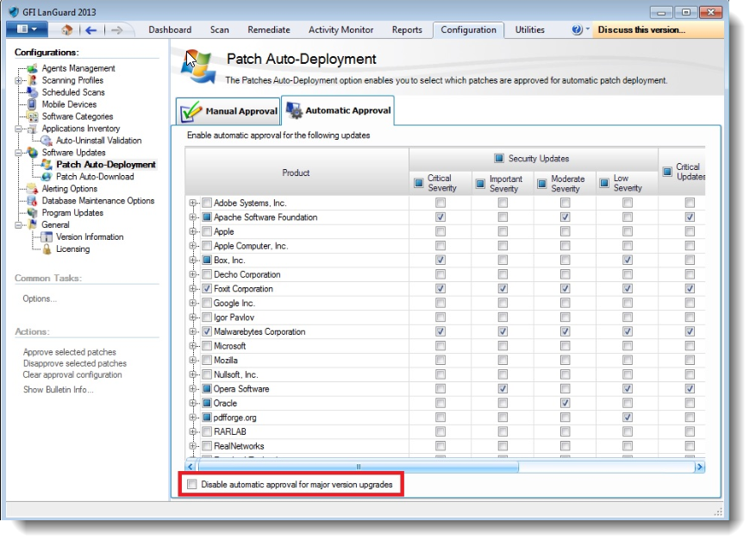Enable Disable automatic approval for major upgrades
This screenshot has height=547, width=756.
192,485
